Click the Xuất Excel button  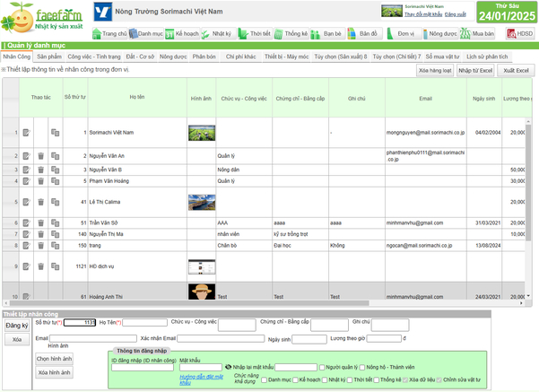[516, 71]
